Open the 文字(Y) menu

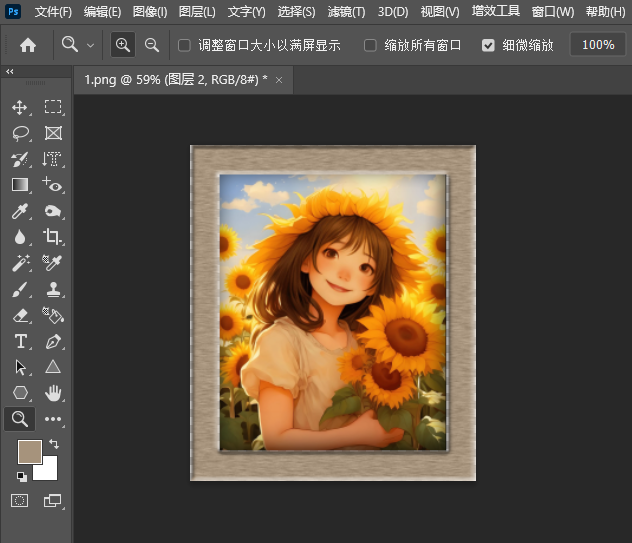(247, 12)
